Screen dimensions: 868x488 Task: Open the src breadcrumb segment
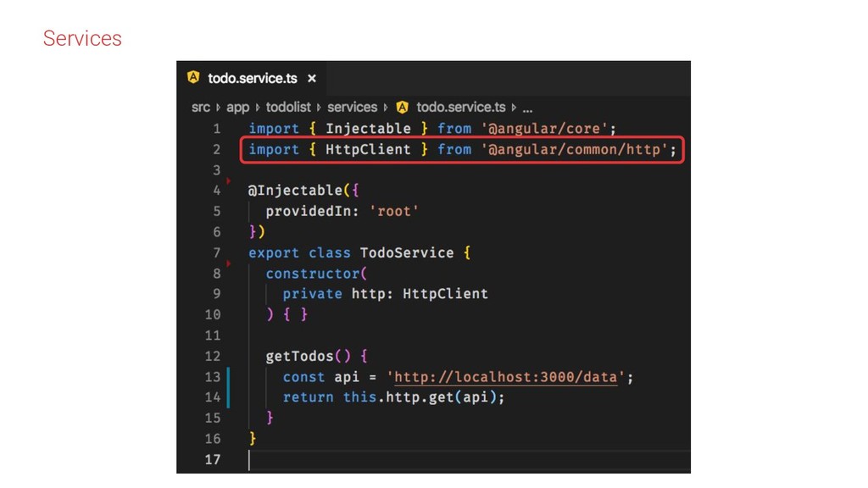[x=201, y=108]
